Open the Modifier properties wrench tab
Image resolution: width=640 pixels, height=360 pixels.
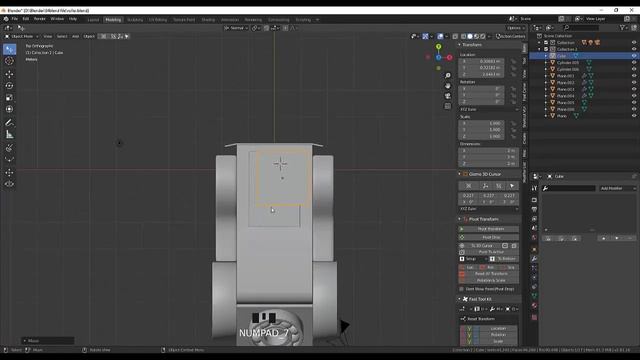tap(534, 259)
